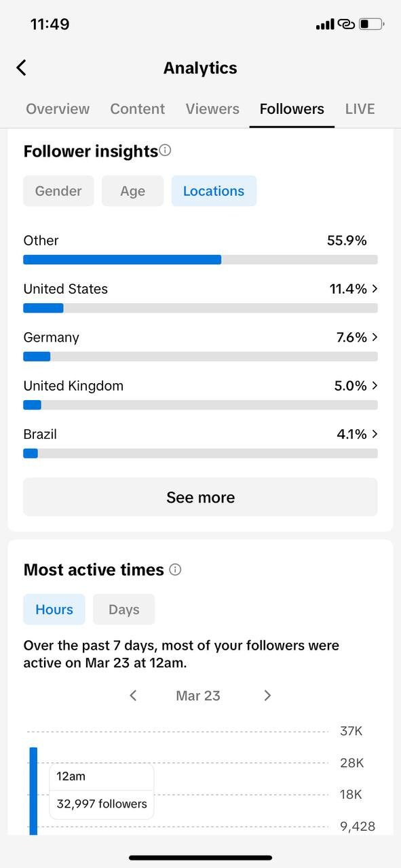This screenshot has width=401, height=868.
Task: Switch active times to Days
Action: tap(124, 610)
